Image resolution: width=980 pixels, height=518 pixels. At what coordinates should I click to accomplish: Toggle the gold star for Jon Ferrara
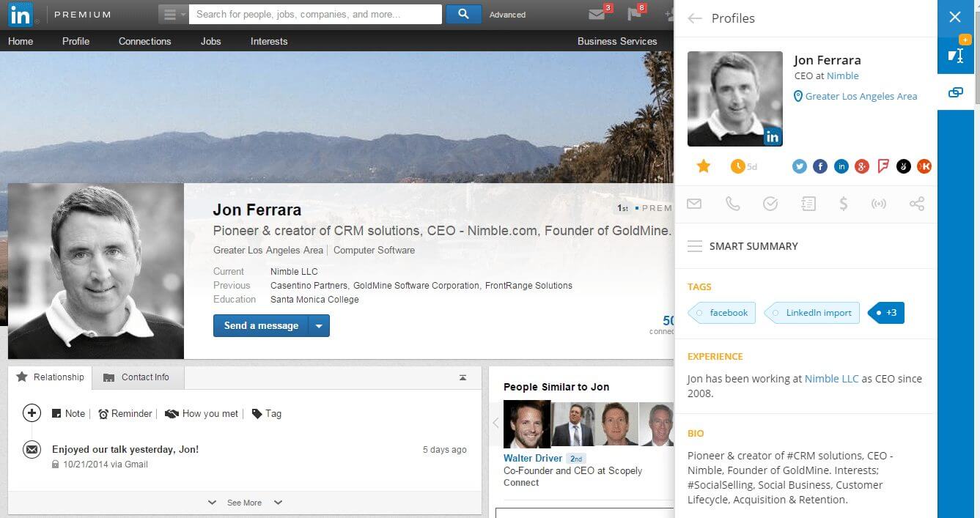704,166
